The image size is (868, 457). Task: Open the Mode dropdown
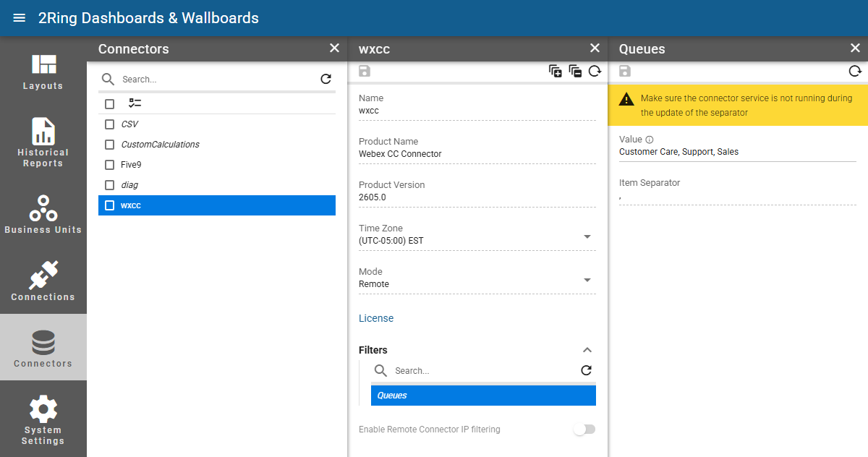click(587, 280)
